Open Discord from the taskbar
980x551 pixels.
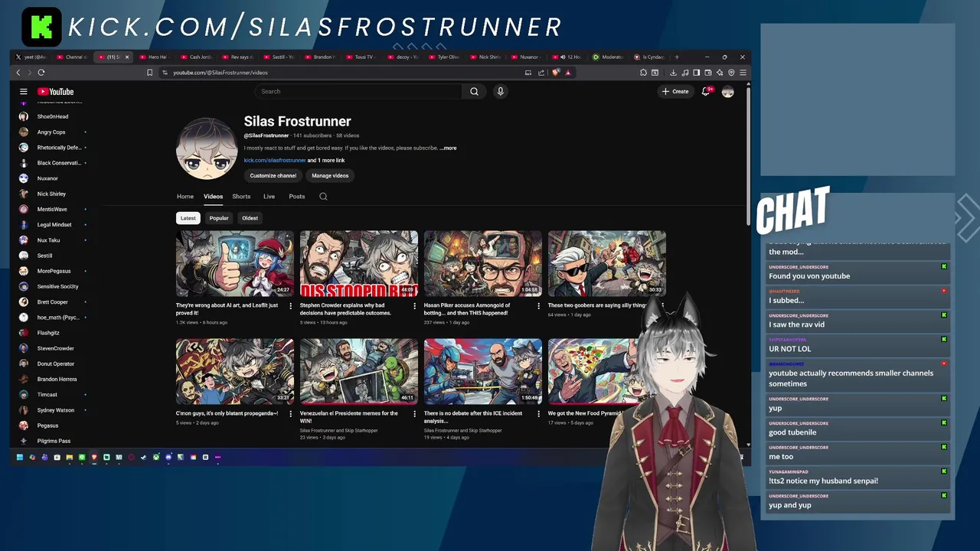168,458
